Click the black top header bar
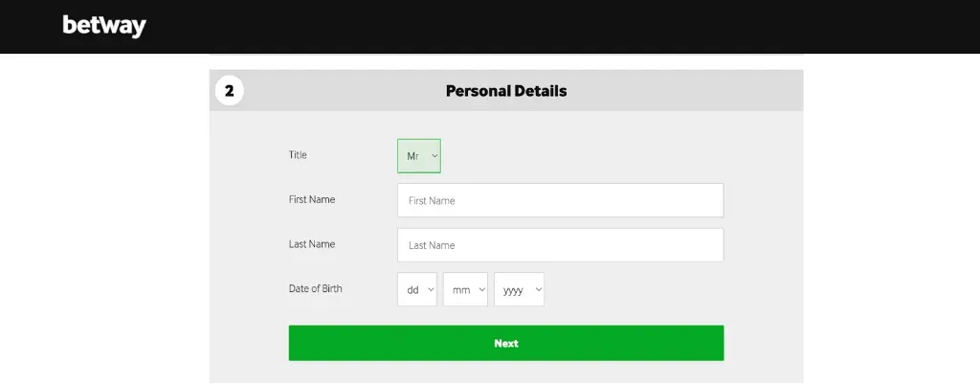The width and height of the screenshot is (980, 386). tap(574, 26)
